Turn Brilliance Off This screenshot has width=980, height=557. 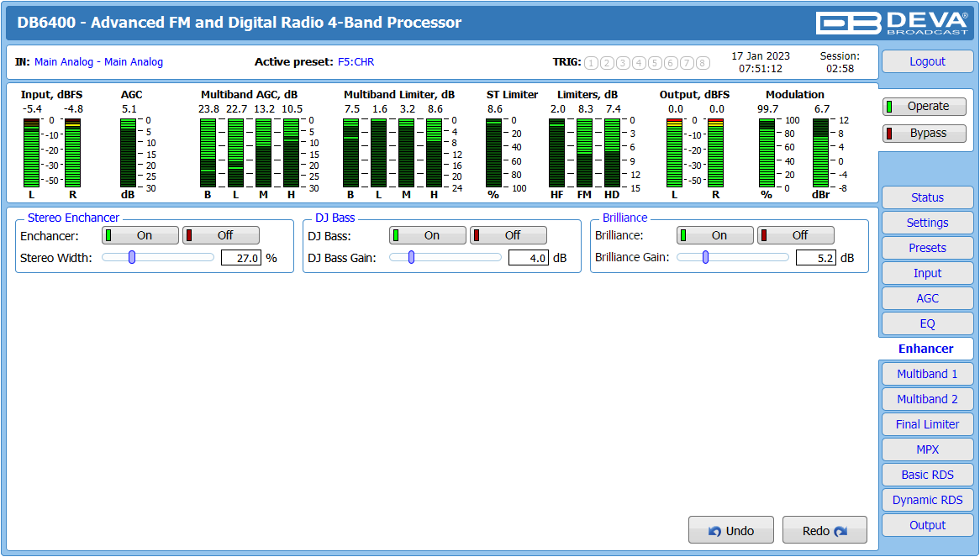click(796, 235)
